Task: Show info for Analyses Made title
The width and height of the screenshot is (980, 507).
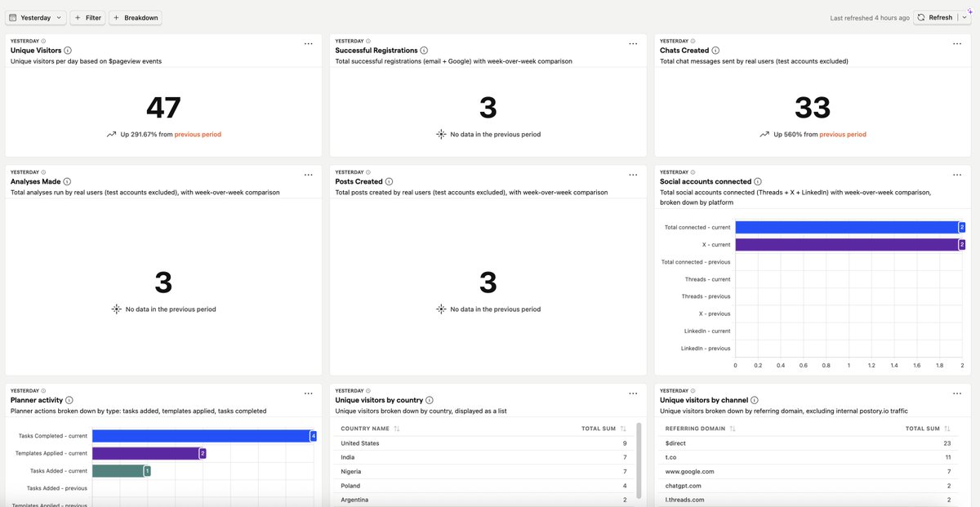Action: pos(67,182)
